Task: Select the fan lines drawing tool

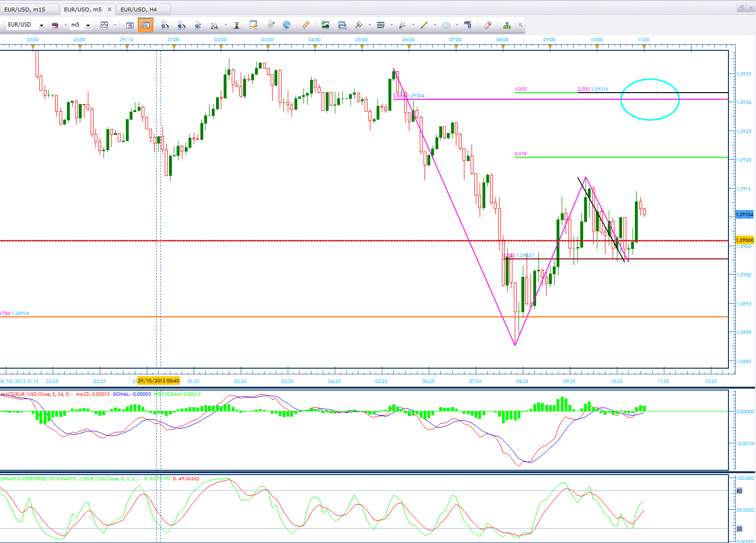Action: (x=403, y=25)
